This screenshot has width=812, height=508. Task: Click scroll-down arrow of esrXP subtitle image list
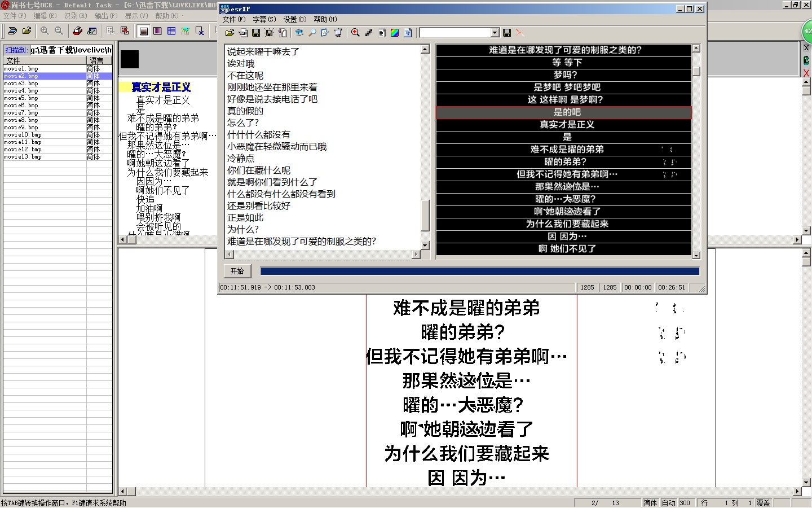[696, 255]
